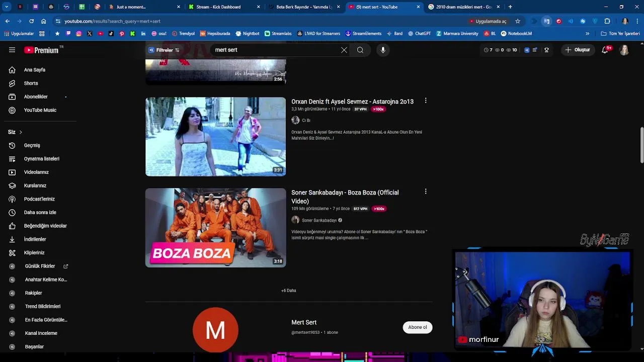The width and height of the screenshot is (644, 362).
Task: Open Geçmiş history
Action: click(32, 145)
